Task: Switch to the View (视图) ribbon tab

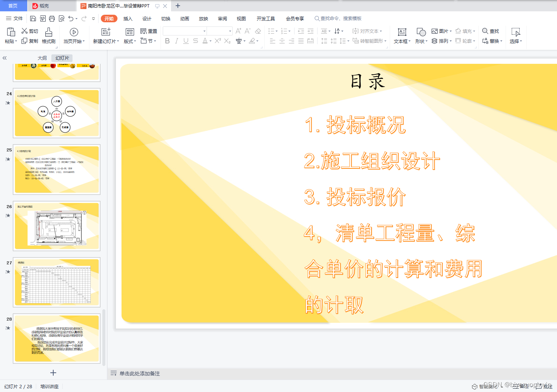Action: point(241,19)
